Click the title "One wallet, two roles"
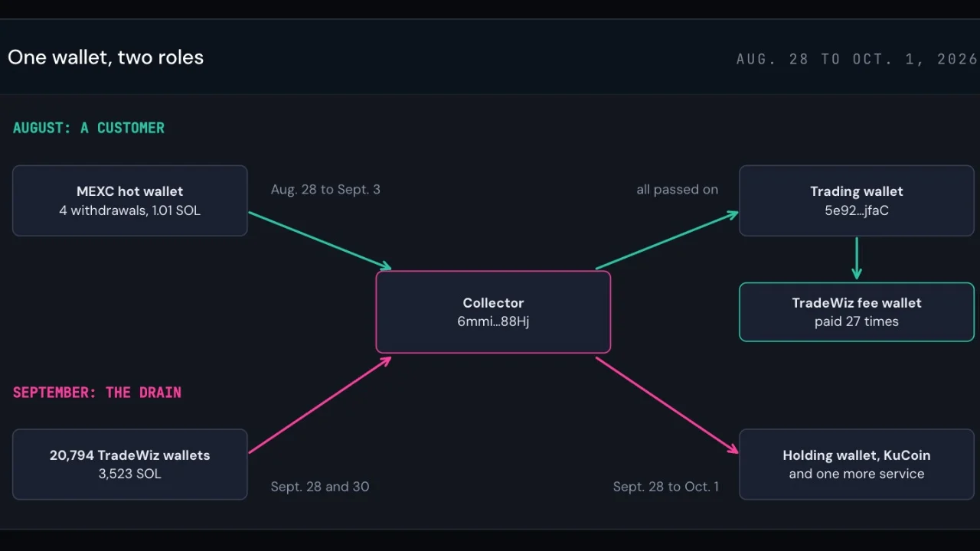The width and height of the screenshot is (980, 551). [x=106, y=57]
